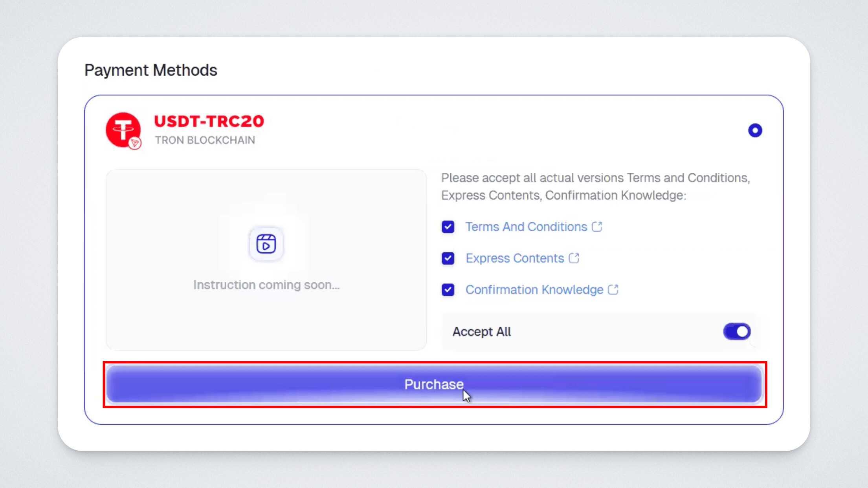
Task: Click the video instruction play icon
Action: pos(266,244)
